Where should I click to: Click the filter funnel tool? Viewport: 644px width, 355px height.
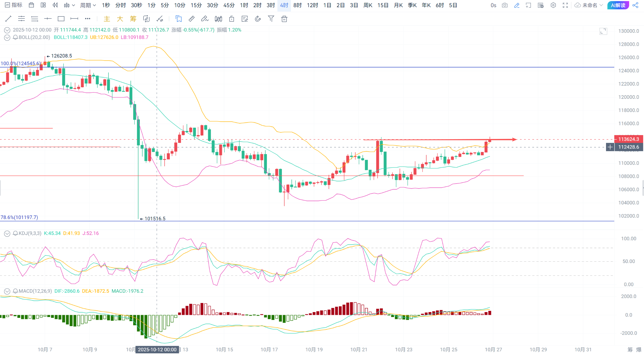coord(271,19)
